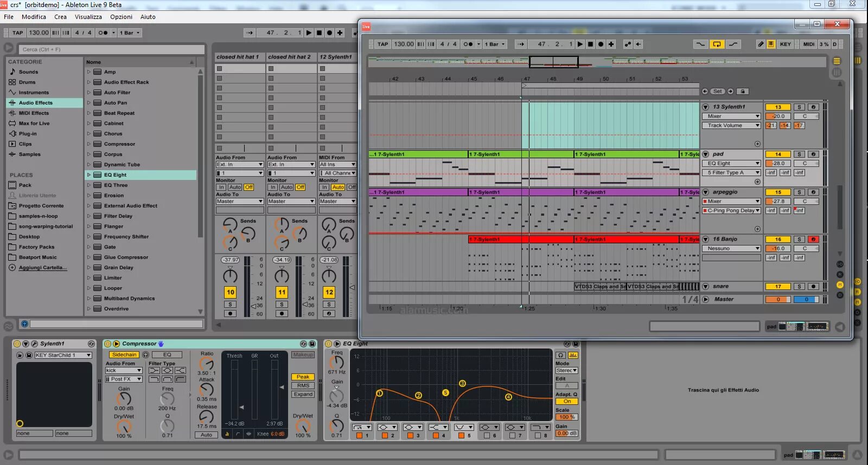Viewport: 868px width, 465px height.
Task: Toggle Lock Envelopes icon beside locator buttons
Action: [x=743, y=91]
